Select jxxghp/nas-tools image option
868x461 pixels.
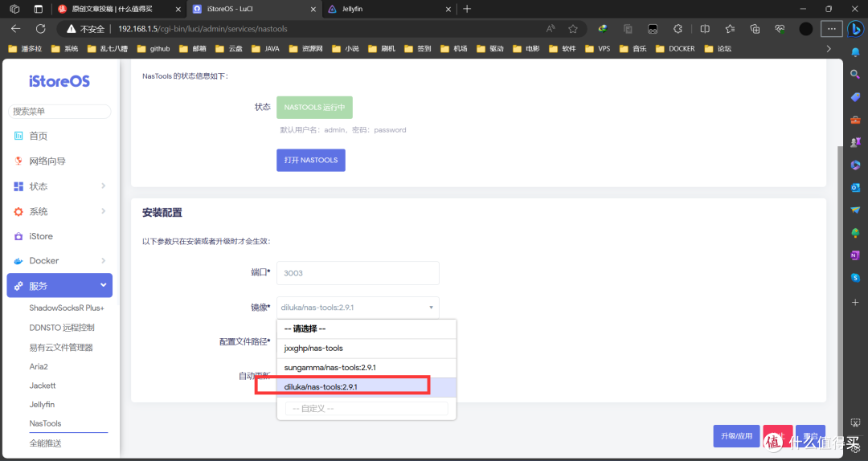pos(366,348)
